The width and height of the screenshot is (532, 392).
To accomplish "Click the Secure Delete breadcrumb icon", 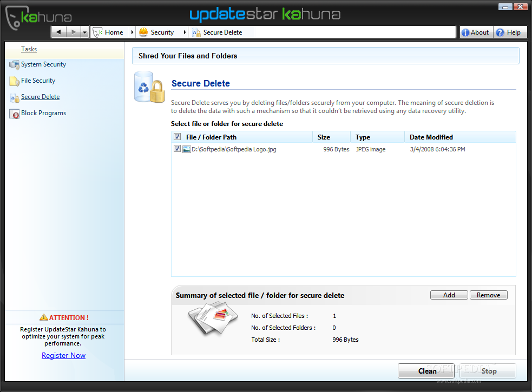I will tap(196, 32).
